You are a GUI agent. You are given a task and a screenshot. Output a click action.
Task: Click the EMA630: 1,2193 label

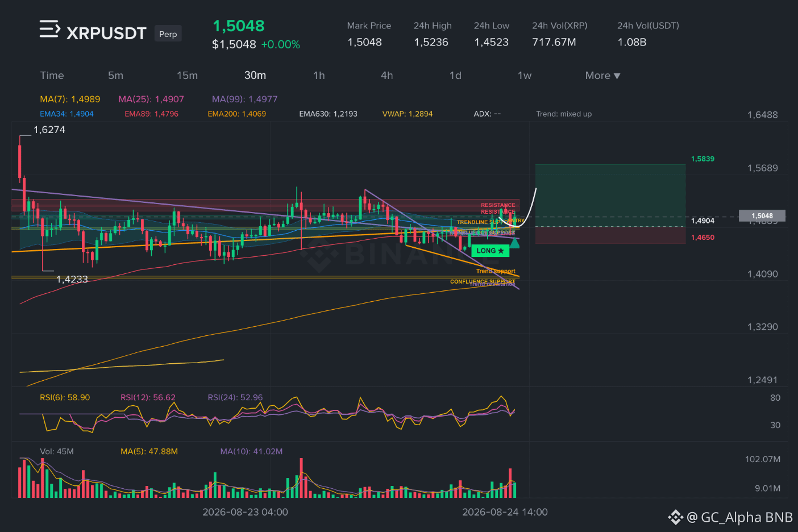click(x=329, y=114)
